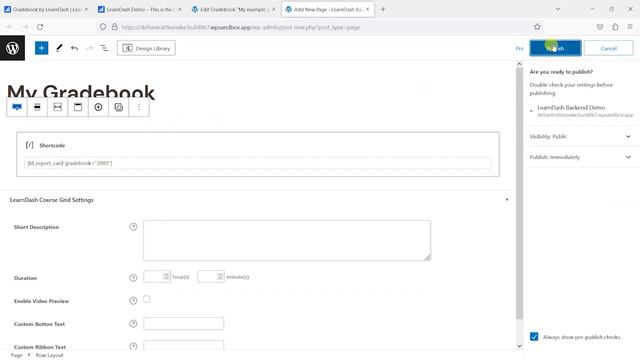
Task: Open the list all tabs dropdown
Action: tap(558, 9)
